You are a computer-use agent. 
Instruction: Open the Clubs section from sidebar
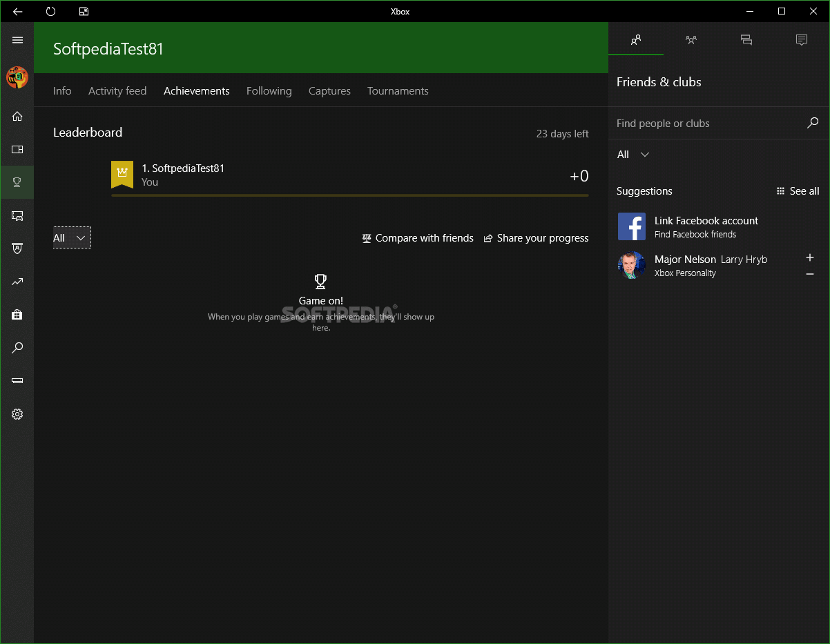(x=17, y=149)
